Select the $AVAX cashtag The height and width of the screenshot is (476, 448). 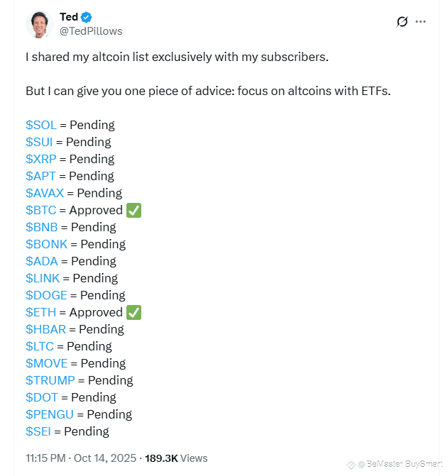(x=45, y=193)
